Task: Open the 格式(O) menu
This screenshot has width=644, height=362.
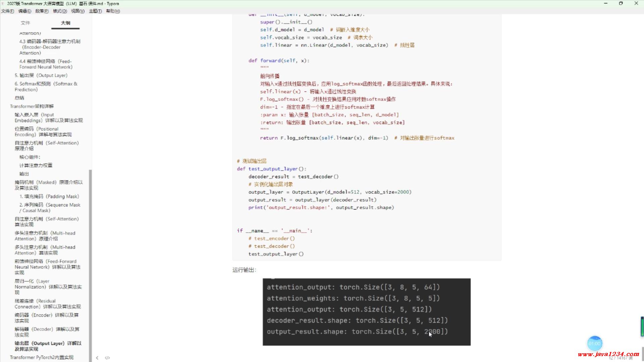Action: (60, 11)
